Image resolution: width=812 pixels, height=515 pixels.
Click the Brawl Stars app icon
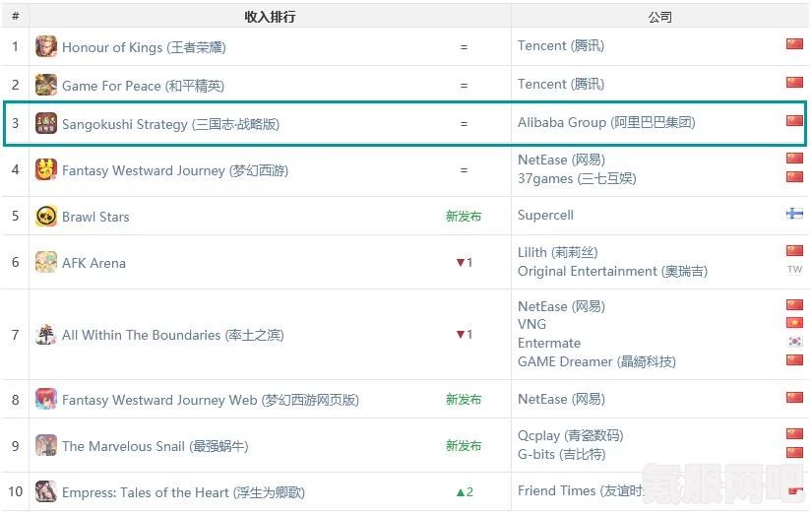[46, 216]
